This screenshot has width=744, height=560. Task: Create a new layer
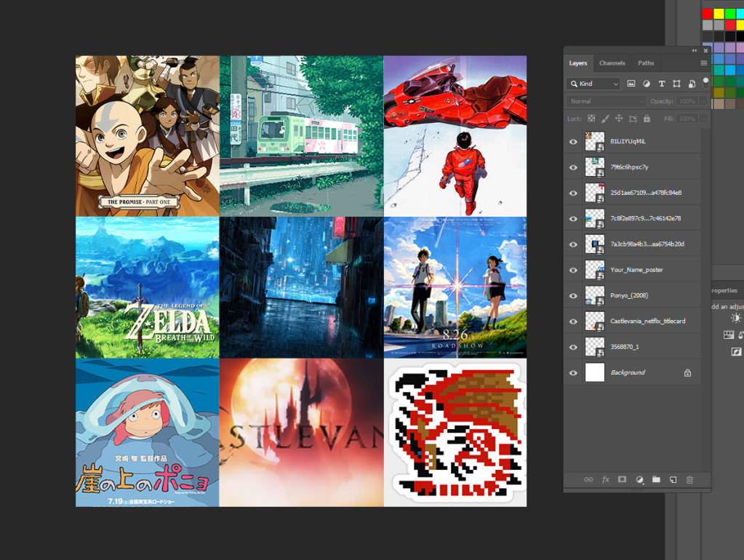point(673,480)
